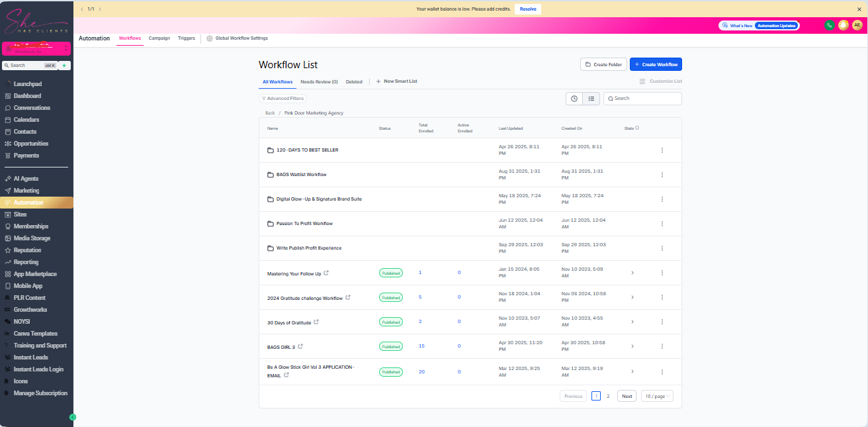Click the Create Workflow button
This screenshot has width=868, height=427.
[655, 64]
